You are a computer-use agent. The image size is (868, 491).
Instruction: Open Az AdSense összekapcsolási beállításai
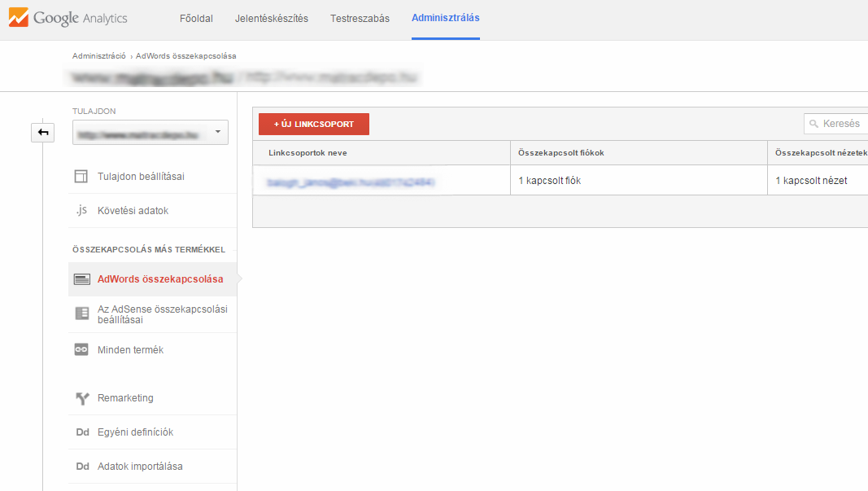pos(162,314)
